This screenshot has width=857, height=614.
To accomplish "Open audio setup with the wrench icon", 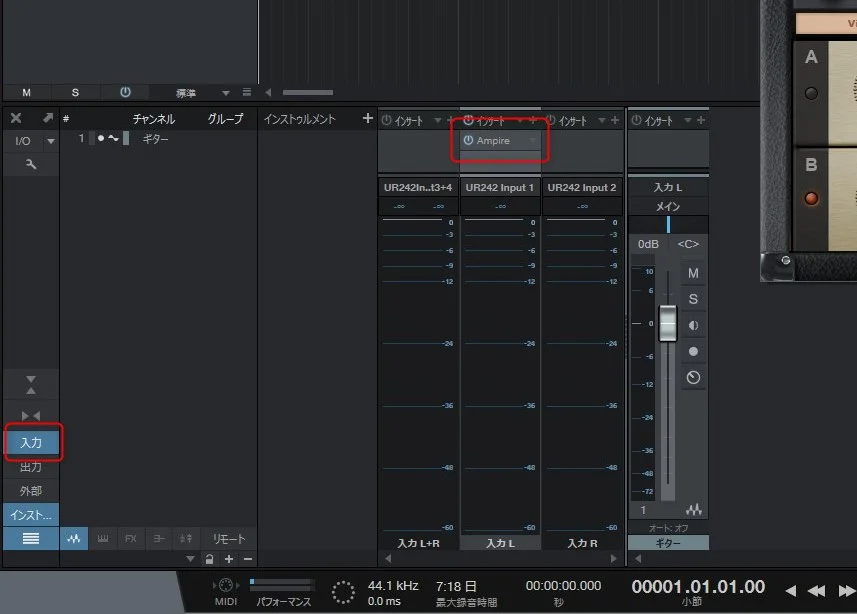I will pos(30,164).
